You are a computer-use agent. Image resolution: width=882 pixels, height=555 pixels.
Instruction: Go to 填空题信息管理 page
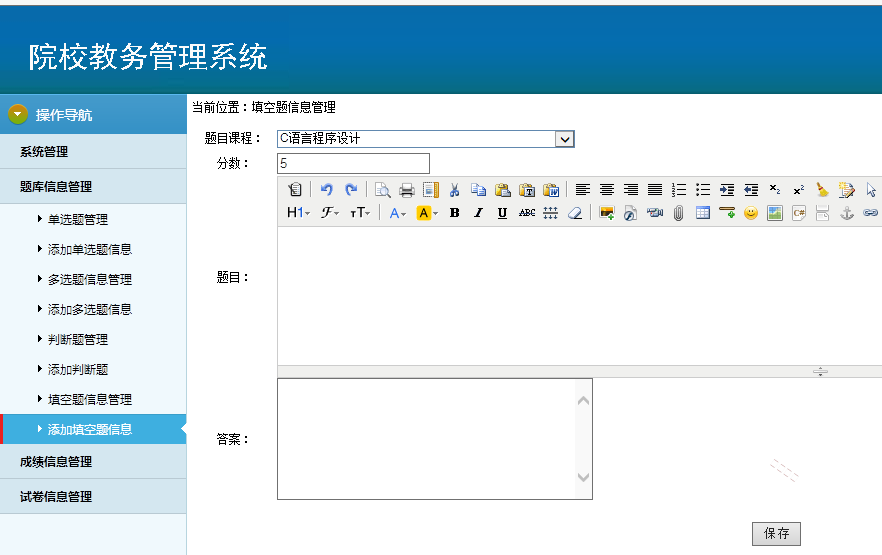pyautogui.click(x=89, y=399)
